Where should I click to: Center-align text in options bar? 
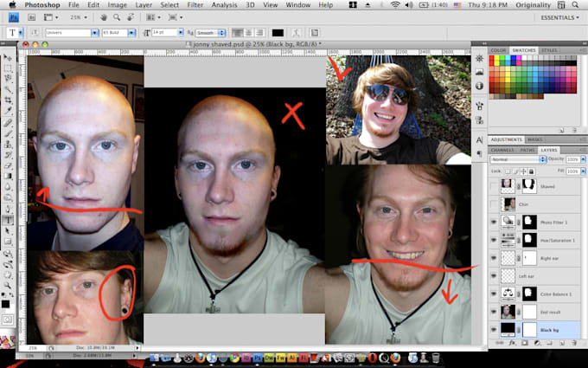(x=248, y=33)
